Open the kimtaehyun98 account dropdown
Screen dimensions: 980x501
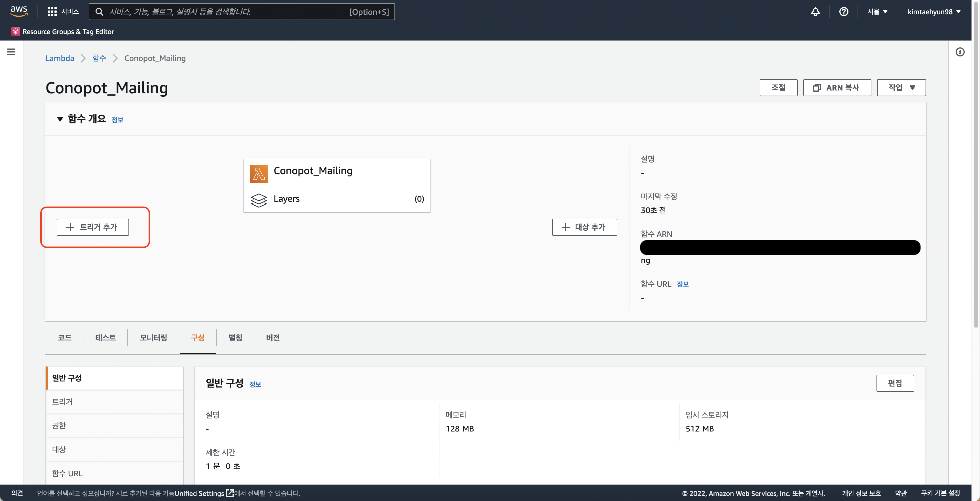point(933,11)
